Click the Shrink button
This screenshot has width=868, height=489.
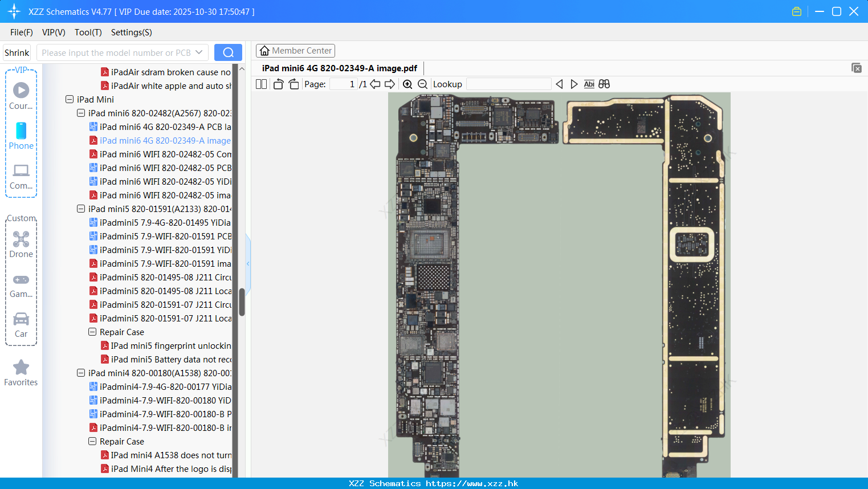click(x=17, y=52)
